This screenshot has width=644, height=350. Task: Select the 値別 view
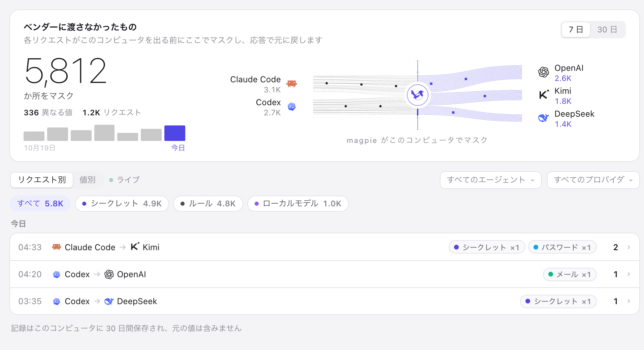pyautogui.click(x=88, y=180)
